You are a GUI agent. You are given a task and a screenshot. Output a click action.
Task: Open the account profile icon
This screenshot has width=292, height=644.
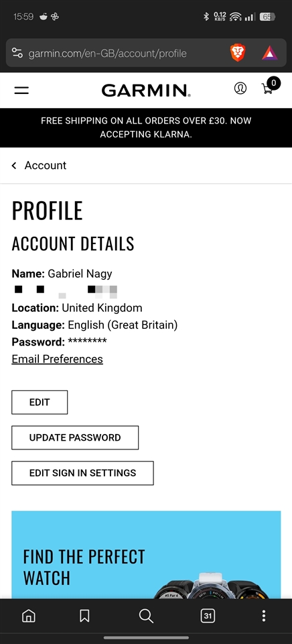click(240, 89)
